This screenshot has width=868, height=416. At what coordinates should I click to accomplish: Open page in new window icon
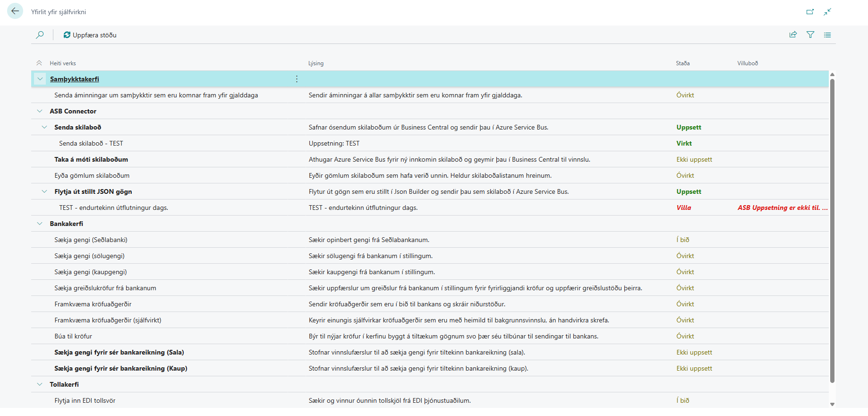(x=810, y=12)
